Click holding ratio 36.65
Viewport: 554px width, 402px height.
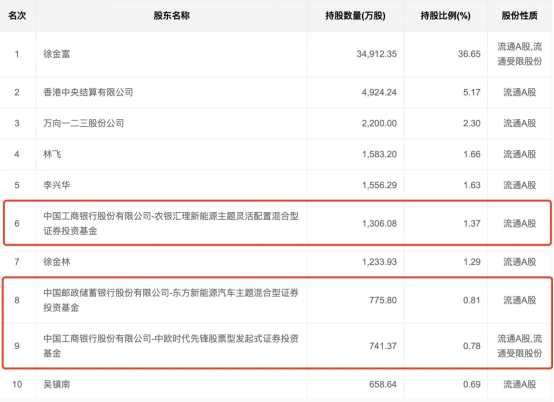[x=469, y=54]
